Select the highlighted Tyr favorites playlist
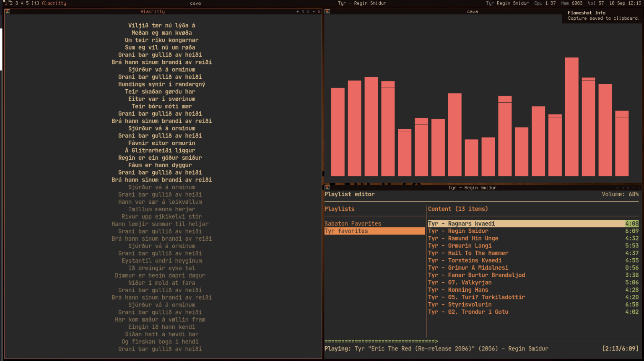Screen dimensions: 644x361 pyautogui.click(x=346, y=231)
